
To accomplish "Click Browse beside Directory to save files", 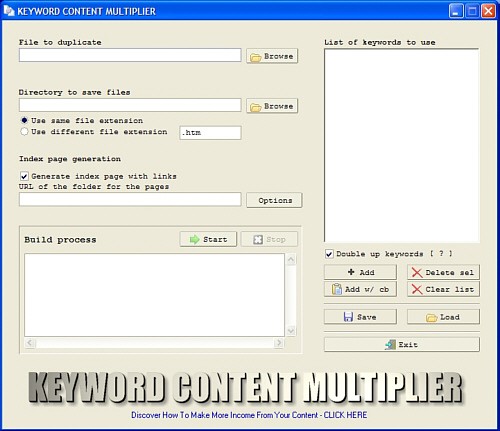I will pos(272,106).
